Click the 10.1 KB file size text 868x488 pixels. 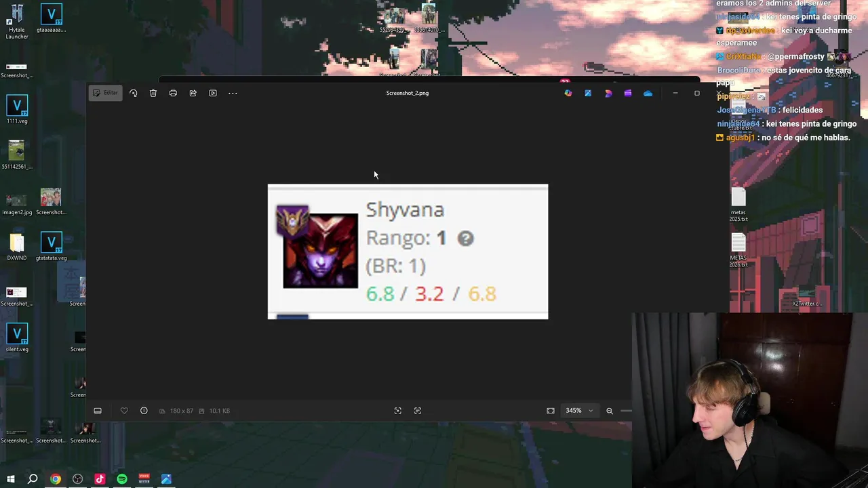tap(219, 411)
